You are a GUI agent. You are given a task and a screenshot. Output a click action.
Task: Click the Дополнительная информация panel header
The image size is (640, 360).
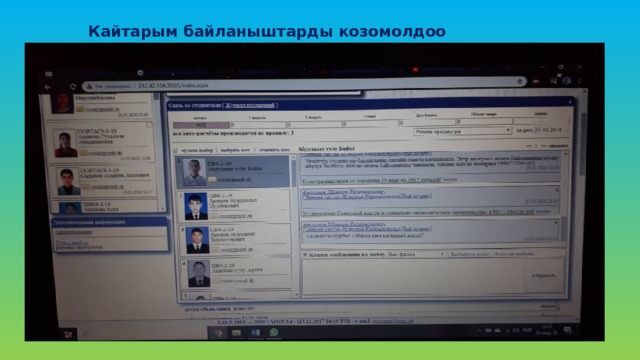click(x=109, y=222)
